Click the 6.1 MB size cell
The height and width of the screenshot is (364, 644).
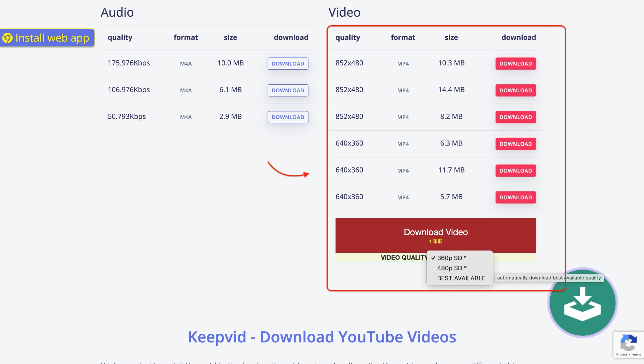230,90
